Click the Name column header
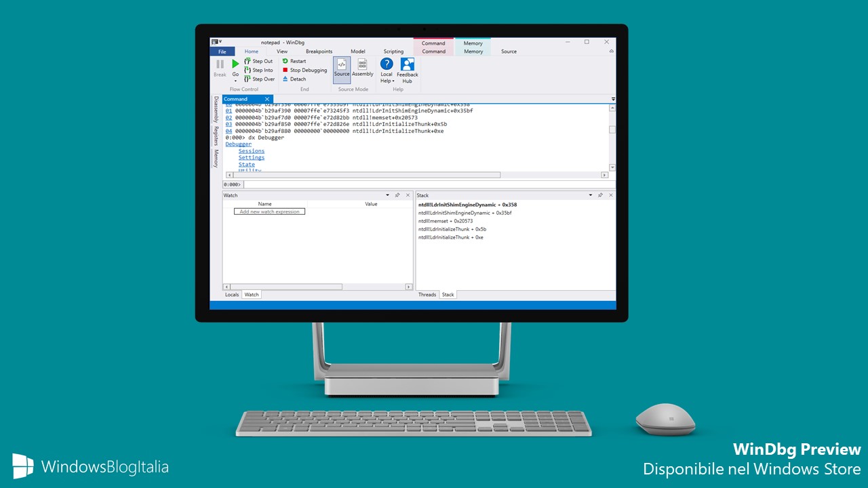This screenshot has height=488, width=868. (x=265, y=204)
